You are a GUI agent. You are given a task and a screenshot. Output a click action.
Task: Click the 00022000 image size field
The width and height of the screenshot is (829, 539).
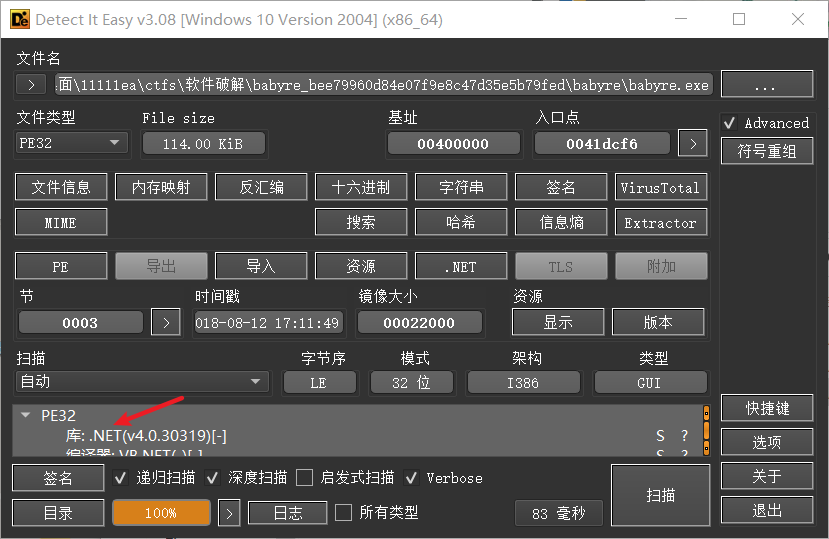click(x=419, y=323)
